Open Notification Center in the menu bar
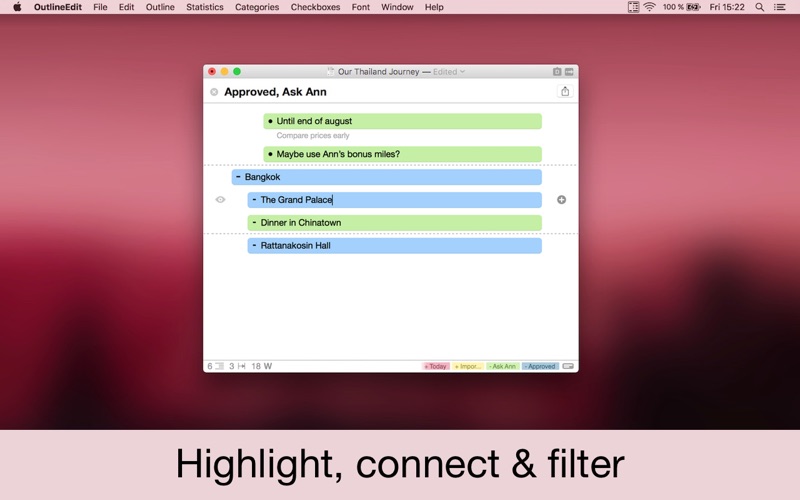Screen dimensions: 800x500 coord(780,7)
